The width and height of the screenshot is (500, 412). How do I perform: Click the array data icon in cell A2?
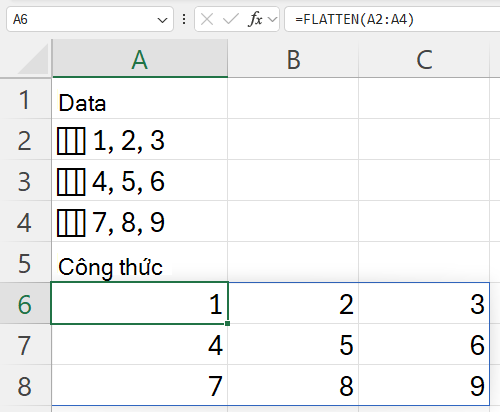(71, 141)
